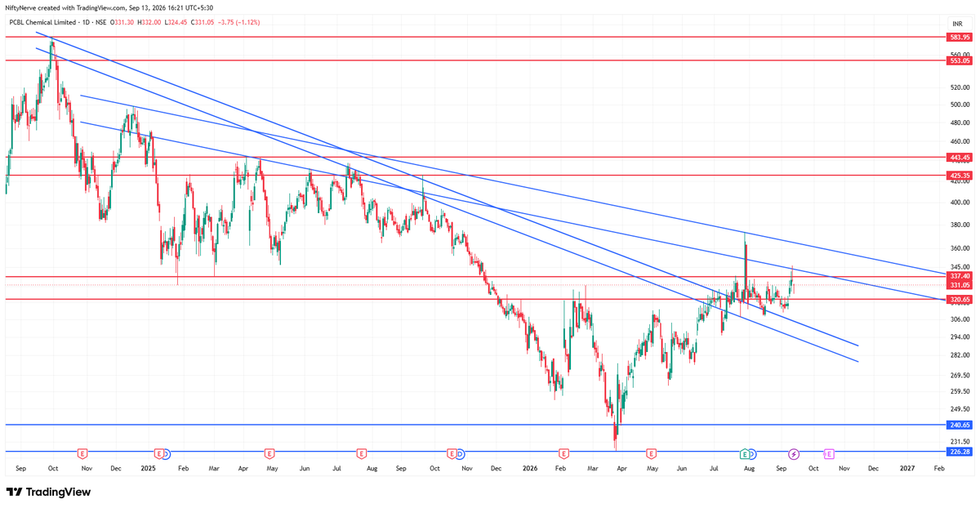Select the 553.05 red price label
Screen dimensions: 980x508
(960, 60)
